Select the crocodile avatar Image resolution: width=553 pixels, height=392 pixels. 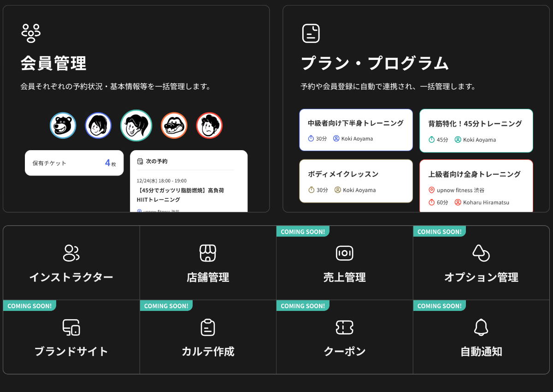(x=174, y=125)
